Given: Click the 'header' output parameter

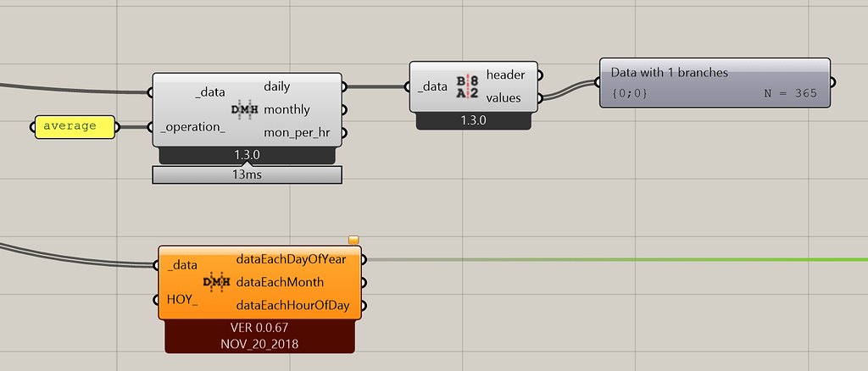Looking at the screenshot, I should pyautogui.click(x=505, y=75).
